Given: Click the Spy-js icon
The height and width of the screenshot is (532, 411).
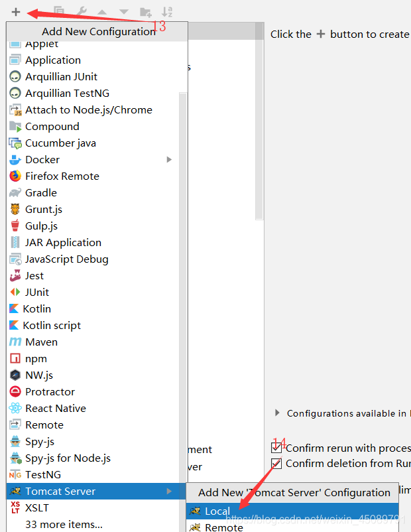Looking at the screenshot, I should [15, 441].
